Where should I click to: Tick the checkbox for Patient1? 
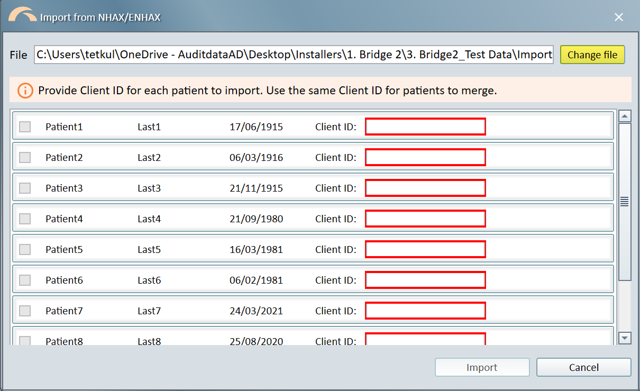(25, 127)
